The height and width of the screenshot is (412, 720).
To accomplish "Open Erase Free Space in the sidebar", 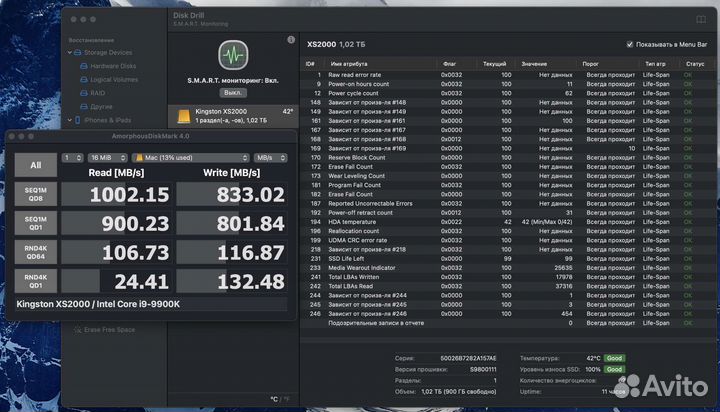I will point(109,330).
